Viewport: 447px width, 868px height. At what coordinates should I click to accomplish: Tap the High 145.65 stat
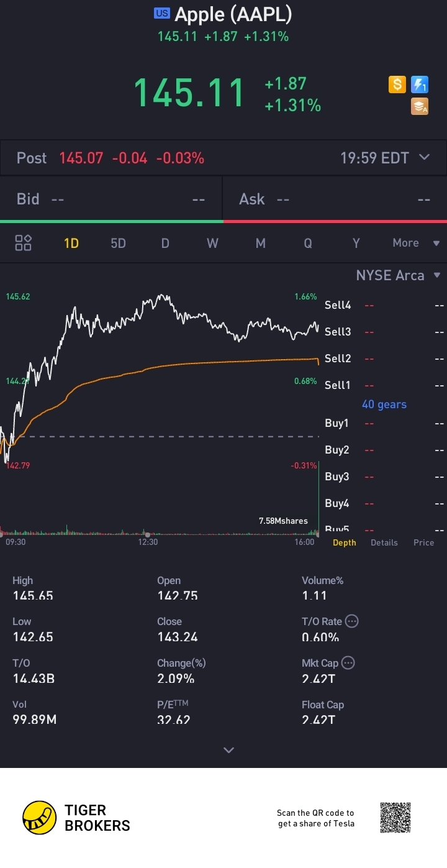pyautogui.click(x=33, y=588)
